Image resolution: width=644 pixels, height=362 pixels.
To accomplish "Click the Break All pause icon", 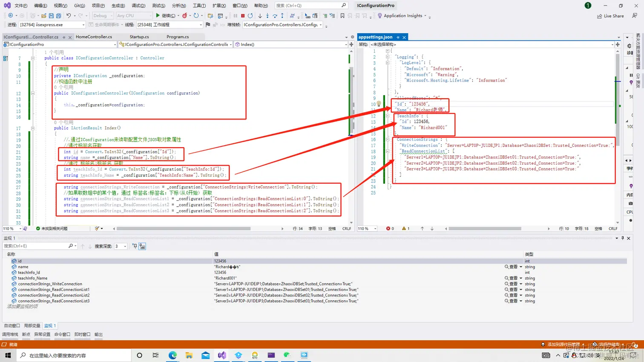I will [x=235, y=16].
